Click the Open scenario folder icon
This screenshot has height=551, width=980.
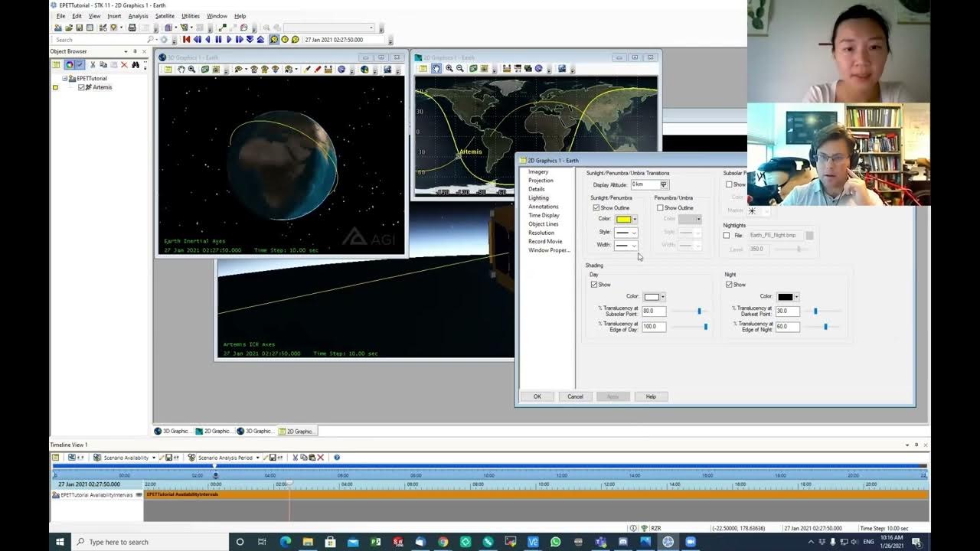tap(69, 28)
